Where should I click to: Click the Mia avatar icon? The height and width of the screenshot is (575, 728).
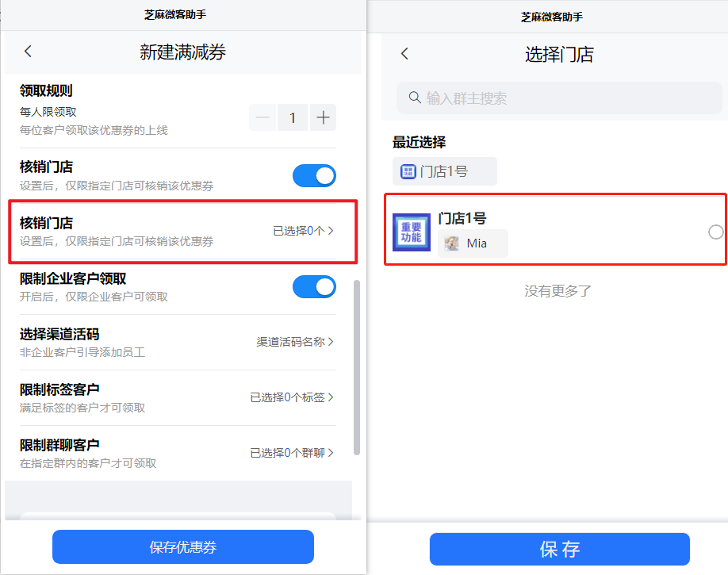coord(451,243)
